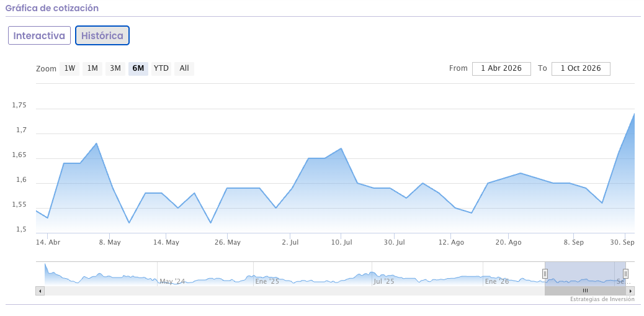The height and width of the screenshot is (316, 644).
Task: Click 'Ene '26' in the navigator
Action: (x=497, y=281)
